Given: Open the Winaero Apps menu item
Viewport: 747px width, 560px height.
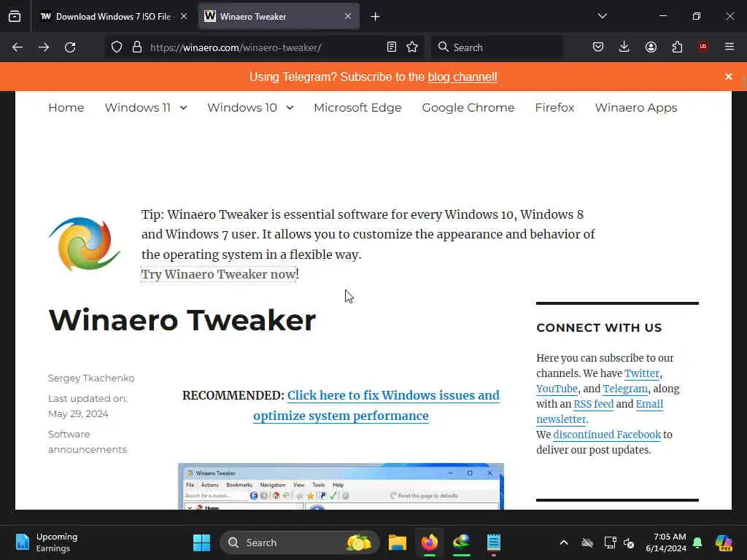Looking at the screenshot, I should pos(636,108).
